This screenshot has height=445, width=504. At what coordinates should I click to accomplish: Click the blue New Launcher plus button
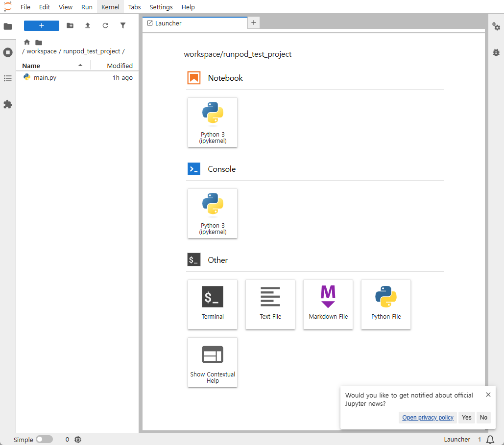(x=42, y=25)
